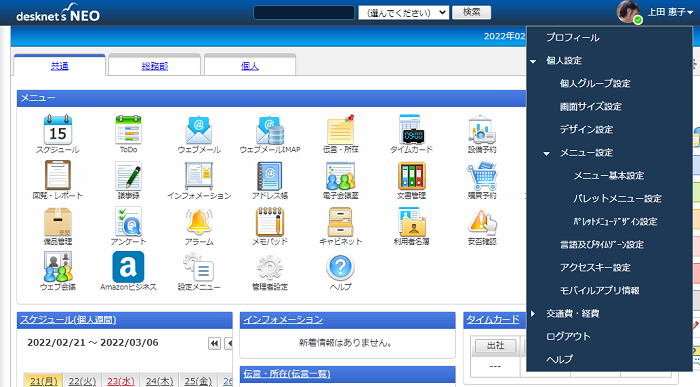Open the アドレス帳 address book icon

pyautogui.click(x=270, y=175)
